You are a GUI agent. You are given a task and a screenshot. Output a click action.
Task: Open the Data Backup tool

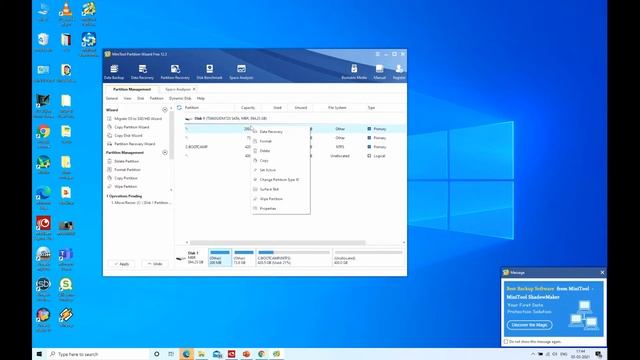point(114,71)
